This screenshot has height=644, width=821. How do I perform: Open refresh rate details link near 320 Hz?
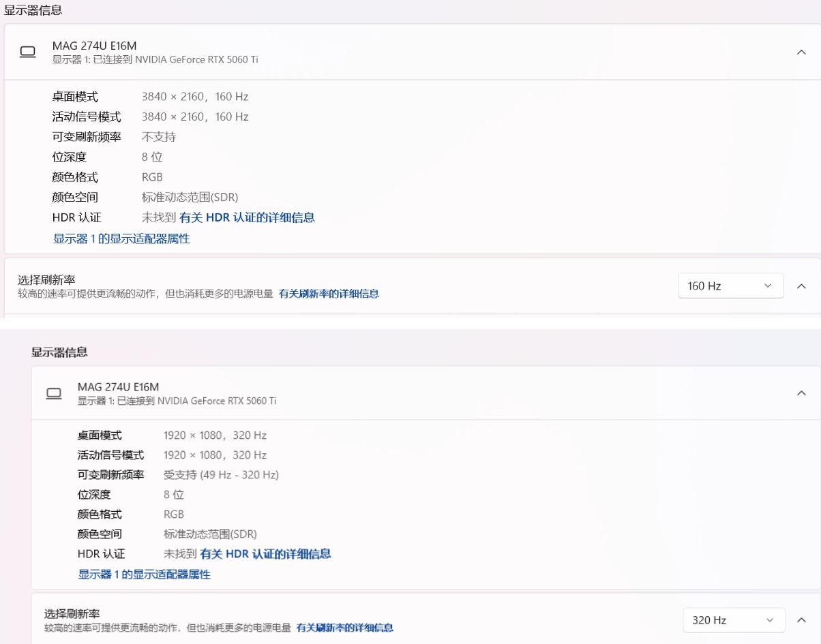(345, 628)
